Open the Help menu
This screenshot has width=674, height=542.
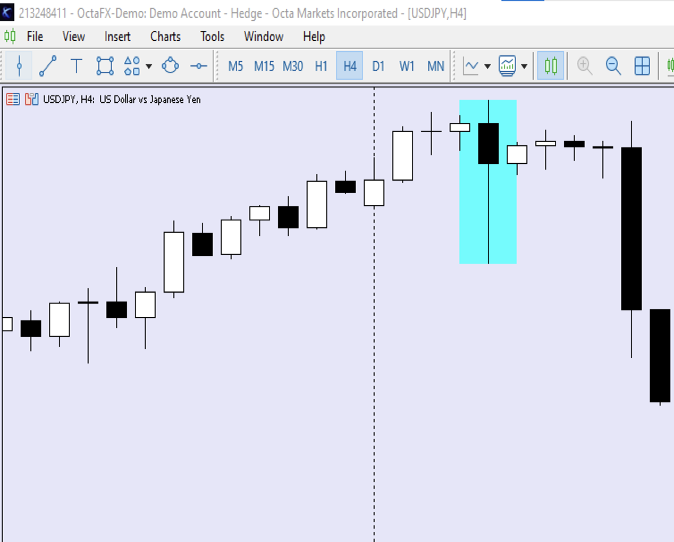314,37
